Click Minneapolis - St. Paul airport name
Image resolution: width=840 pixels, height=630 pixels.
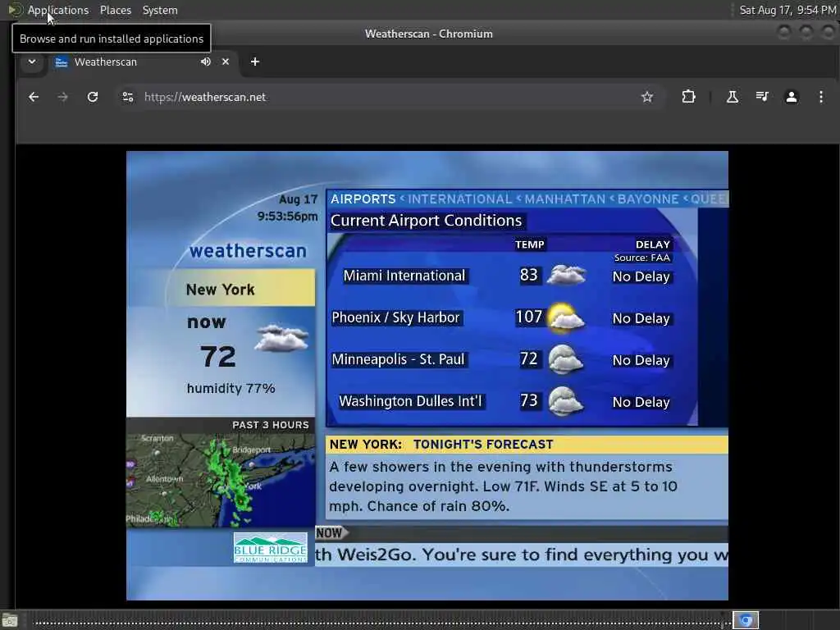coord(398,359)
